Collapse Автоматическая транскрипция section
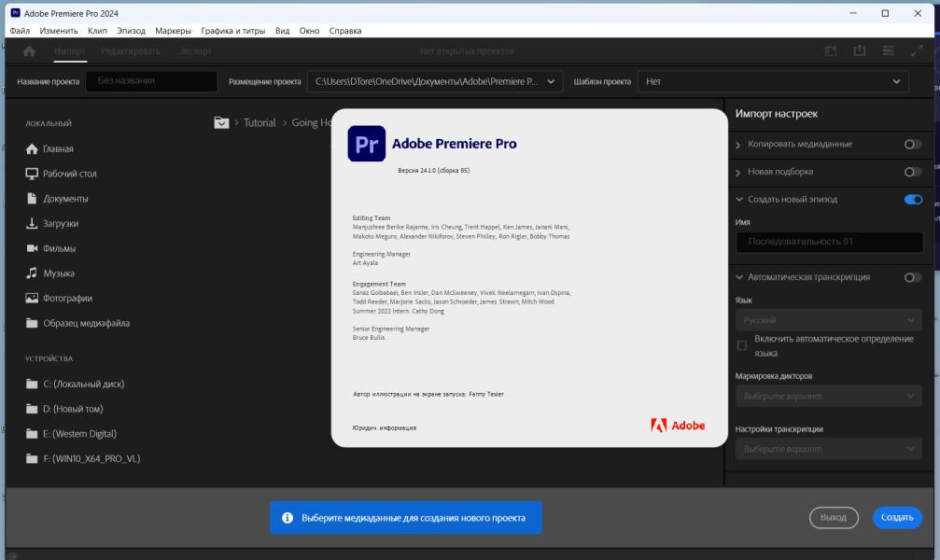 [x=739, y=277]
